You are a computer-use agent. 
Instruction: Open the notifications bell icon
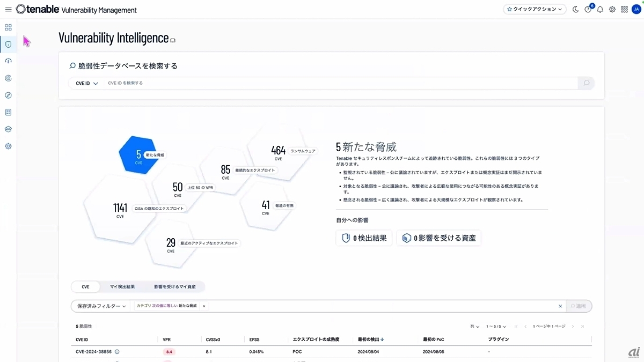(600, 10)
